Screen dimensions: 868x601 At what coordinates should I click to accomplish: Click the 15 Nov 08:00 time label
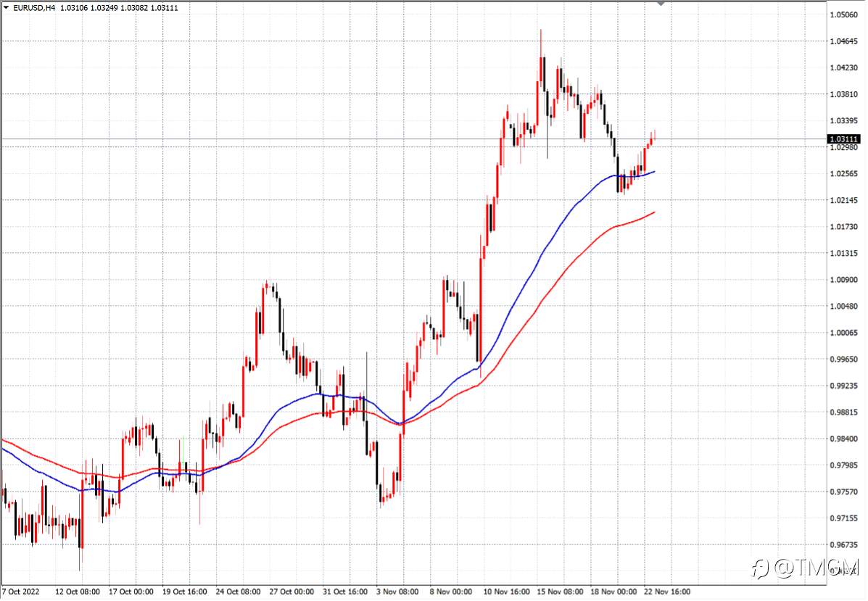coord(560,592)
